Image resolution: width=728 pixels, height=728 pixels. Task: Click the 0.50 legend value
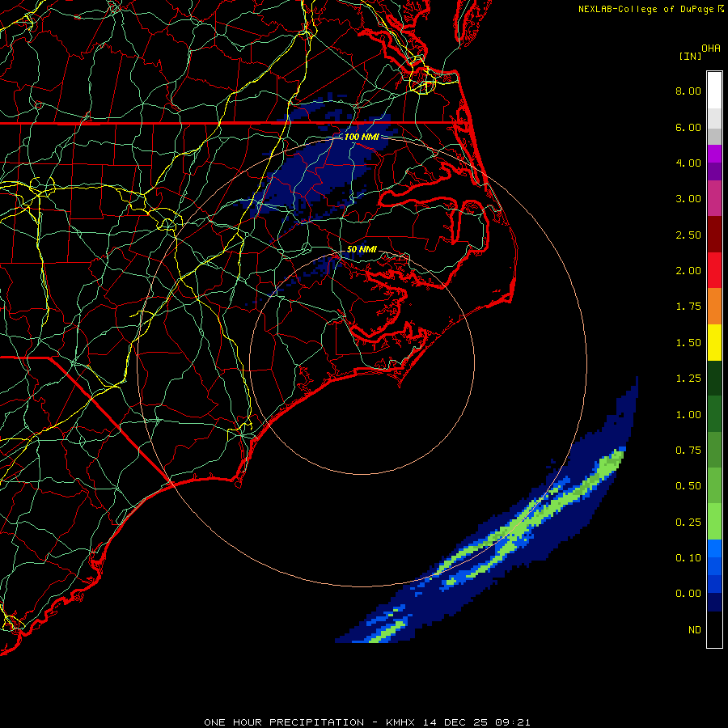688,486
